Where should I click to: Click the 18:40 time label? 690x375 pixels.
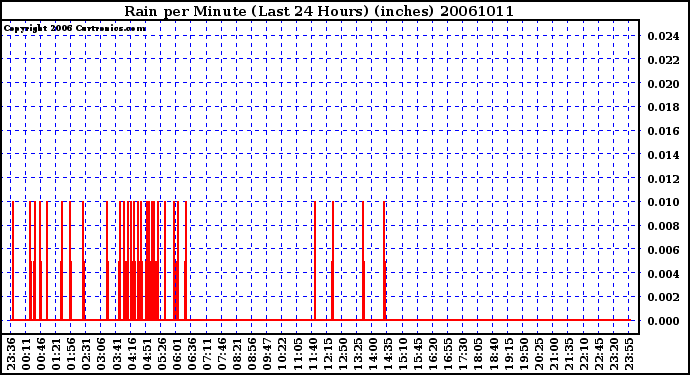[x=493, y=354]
